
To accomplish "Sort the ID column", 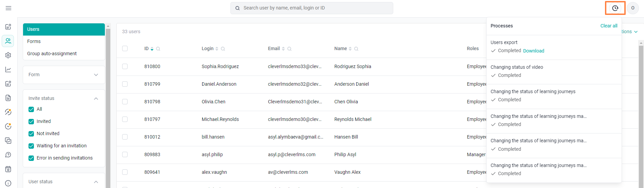I will coord(152,49).
